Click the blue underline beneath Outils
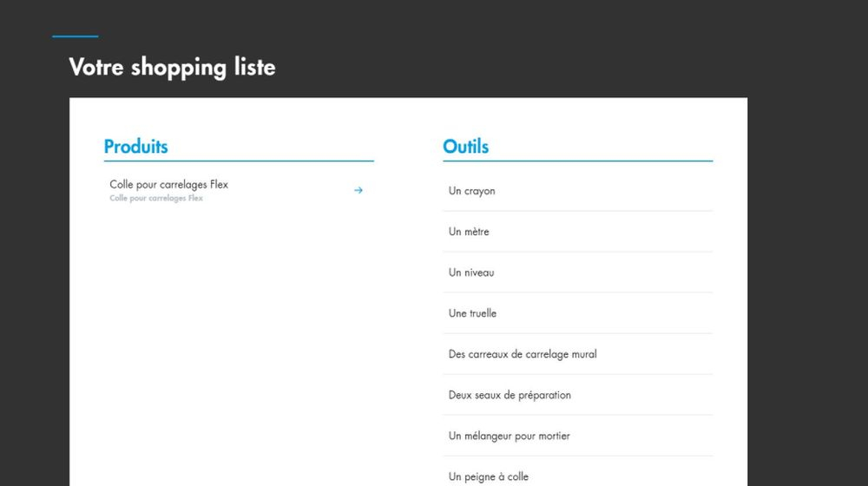This screenshot has width=868, height=486. tap(578, 161)
